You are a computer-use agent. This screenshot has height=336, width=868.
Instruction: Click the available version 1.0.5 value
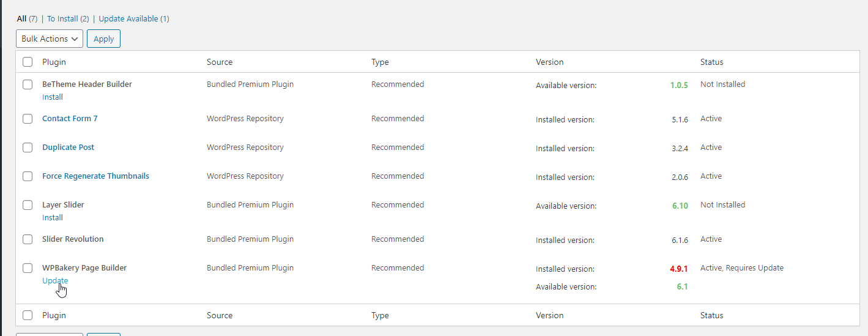[x=679, y=85]
